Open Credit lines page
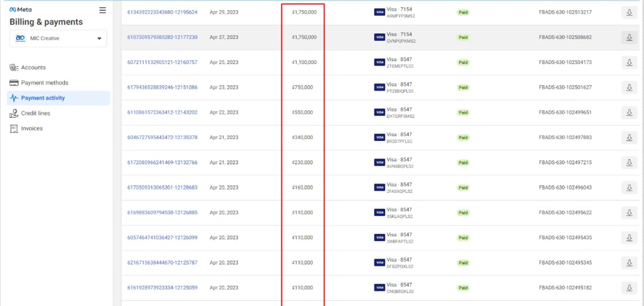This screenshot has width=644, height=306. pyautogui.click(x=35, y=113)
